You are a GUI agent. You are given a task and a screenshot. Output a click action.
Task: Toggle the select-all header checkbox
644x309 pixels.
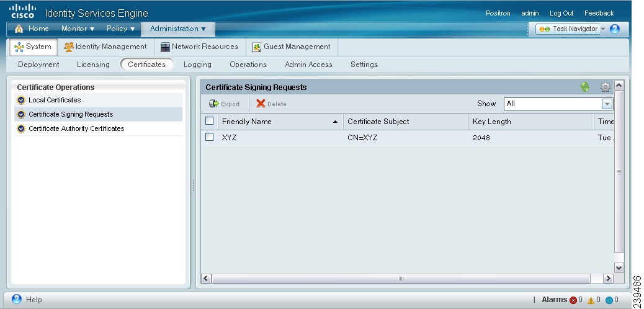click(x=210, y=121)
